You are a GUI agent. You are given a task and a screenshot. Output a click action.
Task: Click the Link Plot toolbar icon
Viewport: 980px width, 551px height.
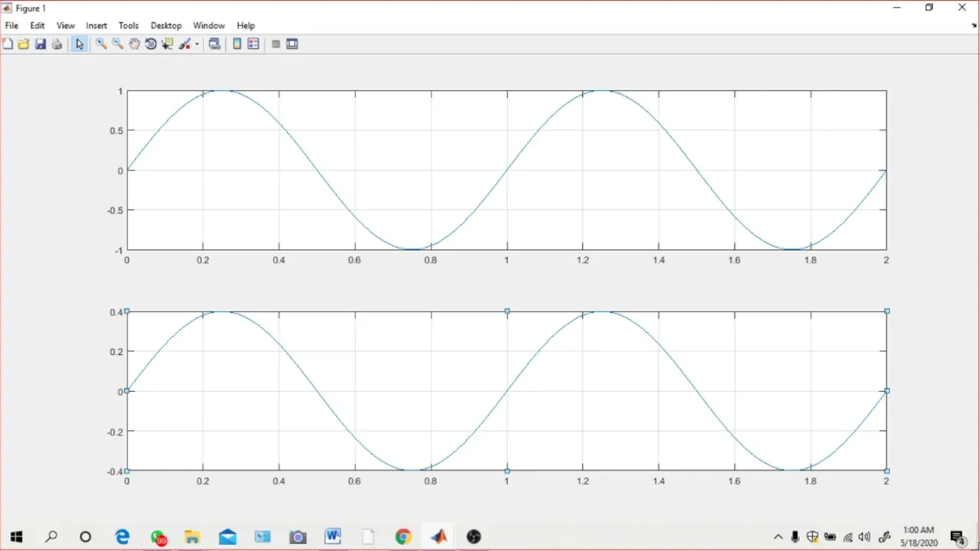pos(215,44)
